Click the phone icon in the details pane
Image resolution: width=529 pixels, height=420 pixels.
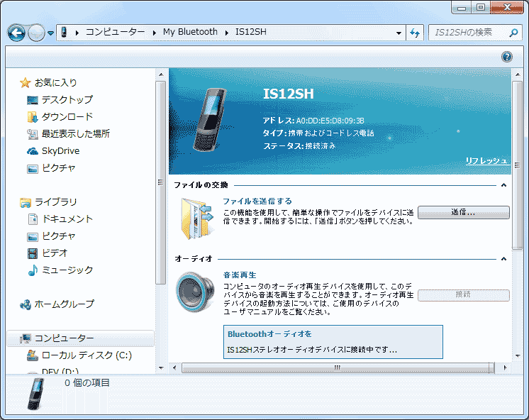[36, 394]
